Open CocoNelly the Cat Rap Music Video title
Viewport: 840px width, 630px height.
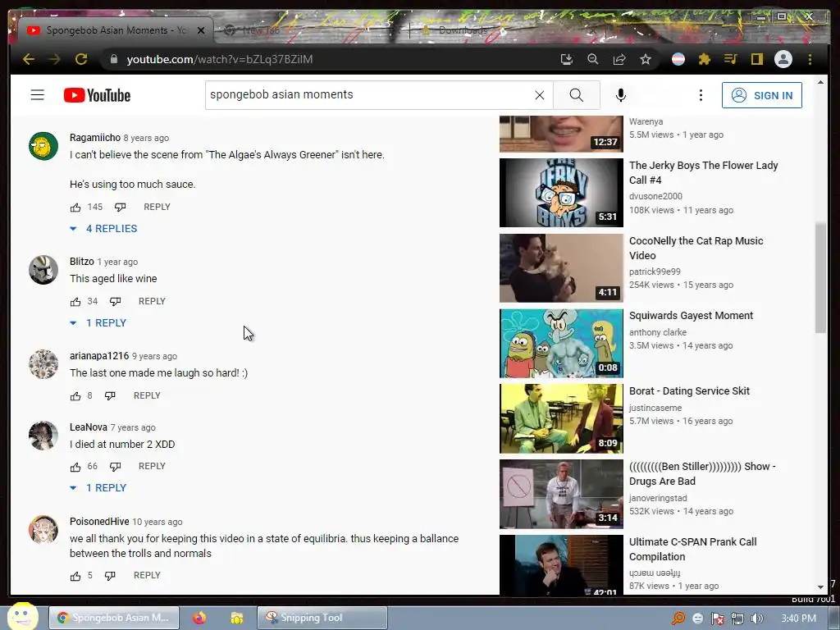(696, 248)
